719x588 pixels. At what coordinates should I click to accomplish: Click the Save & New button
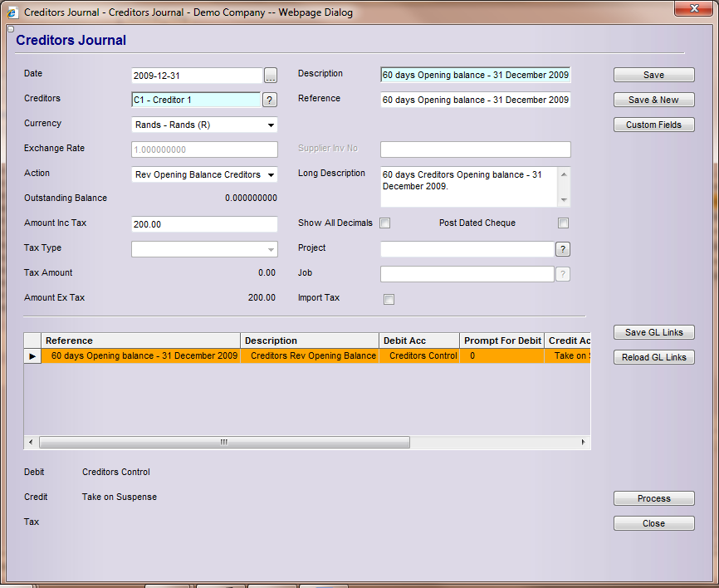click(x=653, y=100)
